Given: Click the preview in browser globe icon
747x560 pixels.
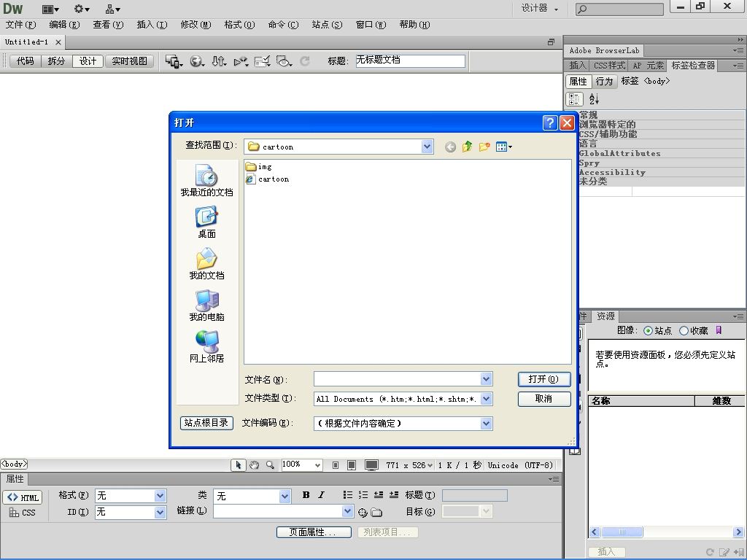Looking at the screenshot, I should tap(197, 61).
